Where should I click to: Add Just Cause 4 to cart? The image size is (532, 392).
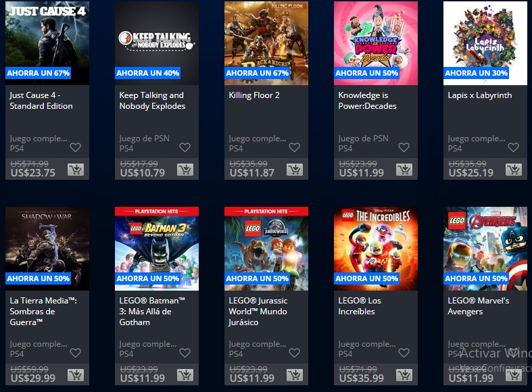[x=76, y=169]
